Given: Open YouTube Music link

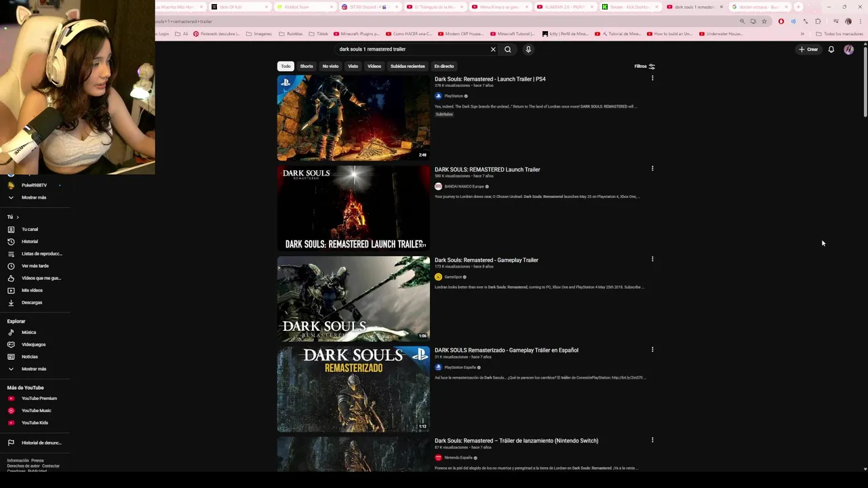Looking at the screenshot, I should click(x=35, y=411).
